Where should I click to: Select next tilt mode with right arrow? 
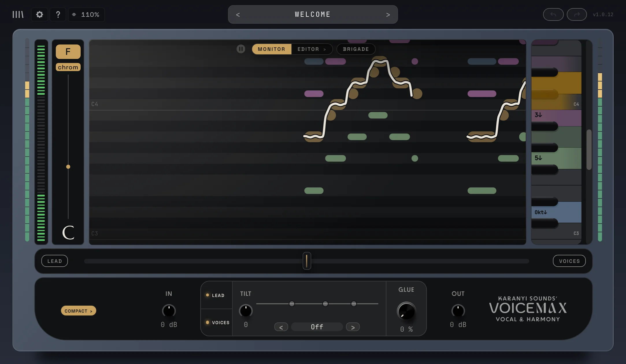[353, 327]
